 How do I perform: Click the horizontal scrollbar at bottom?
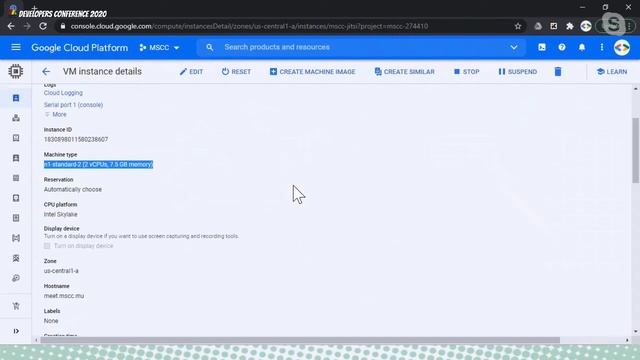pyautogui.click(x=300, y=340)
